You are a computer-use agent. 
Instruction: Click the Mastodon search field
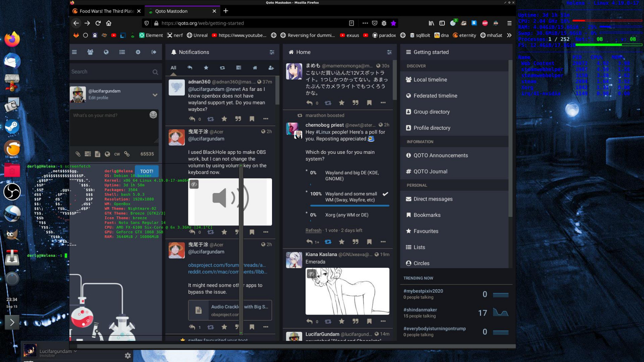click(x=111, y=72)
